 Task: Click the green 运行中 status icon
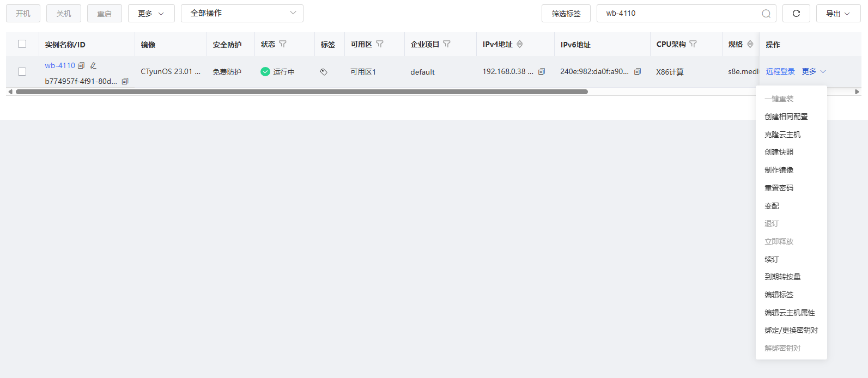(x=265, y=72)
